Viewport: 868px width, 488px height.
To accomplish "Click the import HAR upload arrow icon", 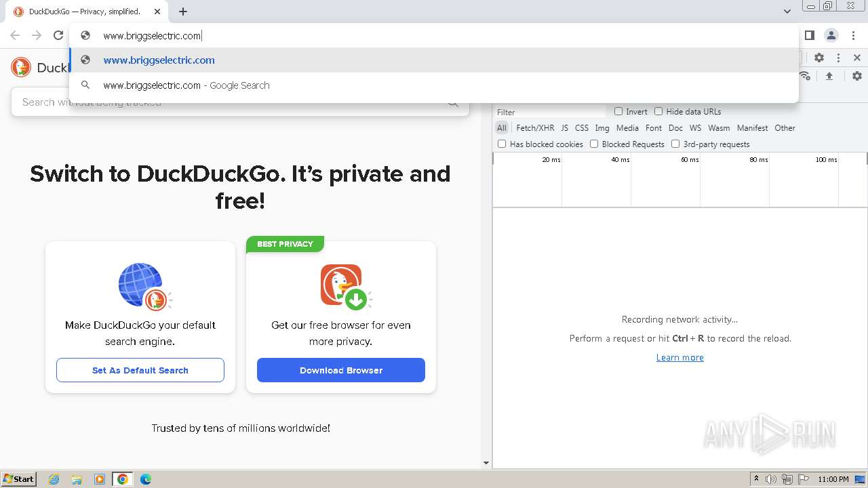I will [829, 76].
